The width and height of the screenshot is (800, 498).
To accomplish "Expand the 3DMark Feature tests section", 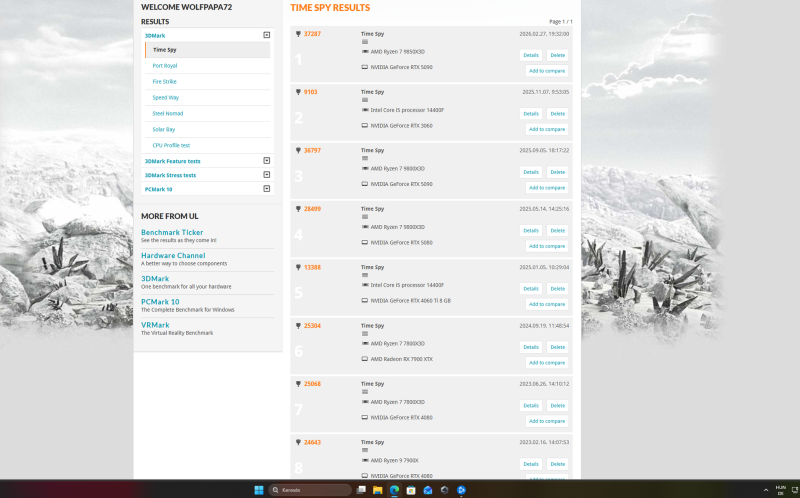I will click(266, 160).
